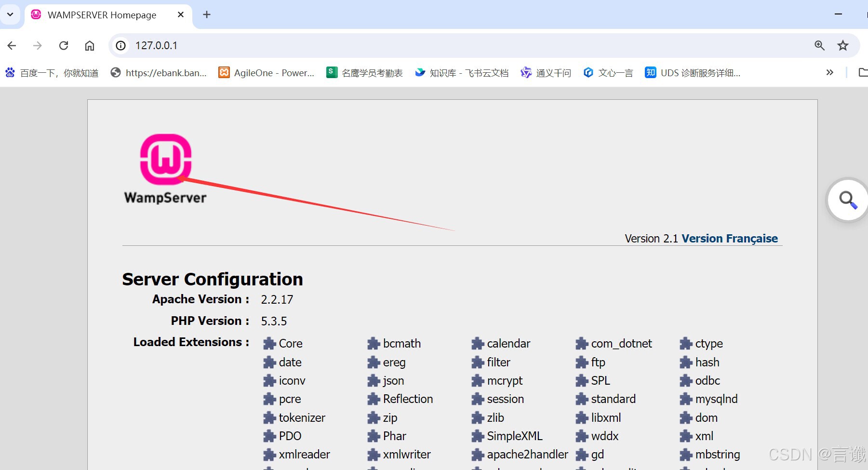Close the WAMPSERVER Homepage tab
The height and width of the screenshot is (470, 868).
pyautogui.click(x=181, y=14)
